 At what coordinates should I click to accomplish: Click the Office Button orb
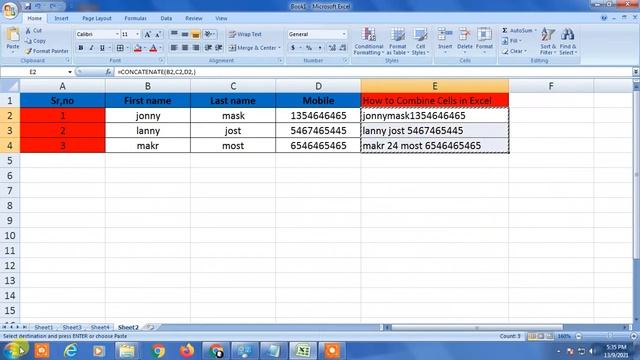pyautogui.click(x=10, y=10)
